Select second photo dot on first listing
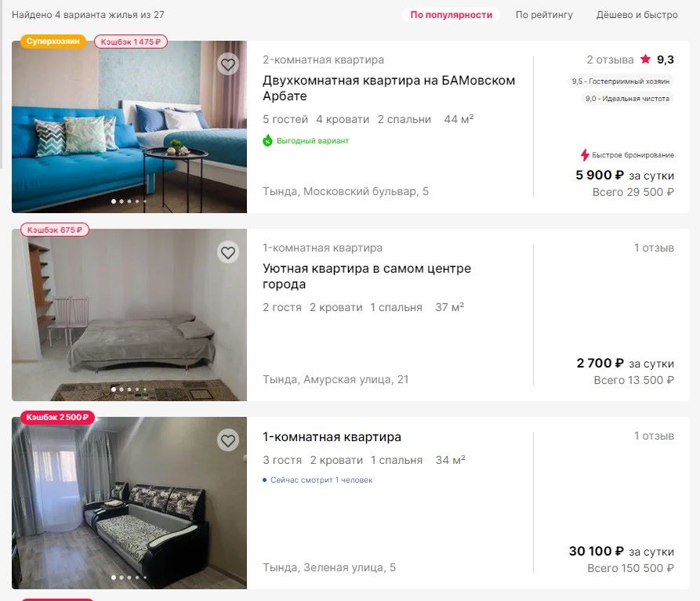 click(122, 201)
